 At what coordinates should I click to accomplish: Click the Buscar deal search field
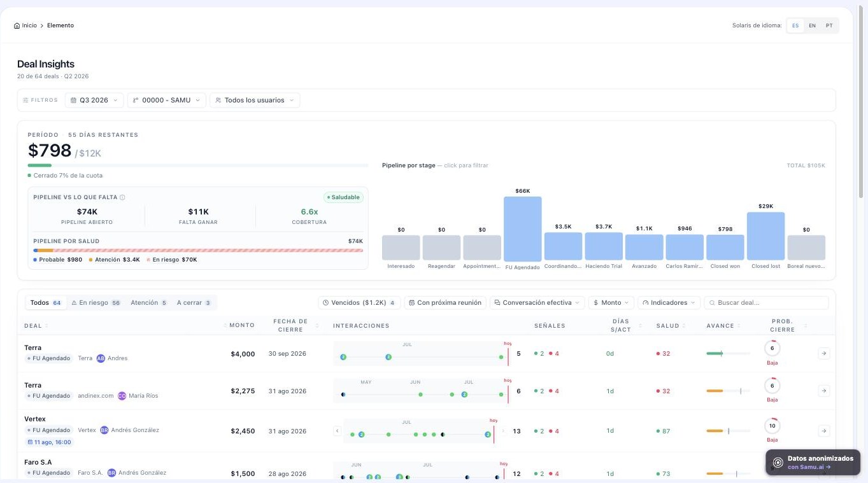pyautogui.click(x=767, y=303)
